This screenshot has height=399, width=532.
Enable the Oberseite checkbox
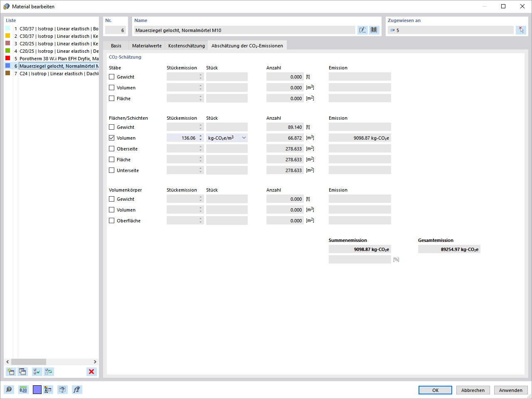coord(111,149)
